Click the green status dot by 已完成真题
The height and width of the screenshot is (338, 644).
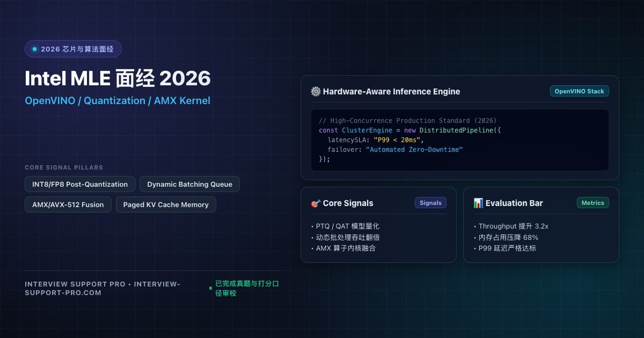click(210, 288)
